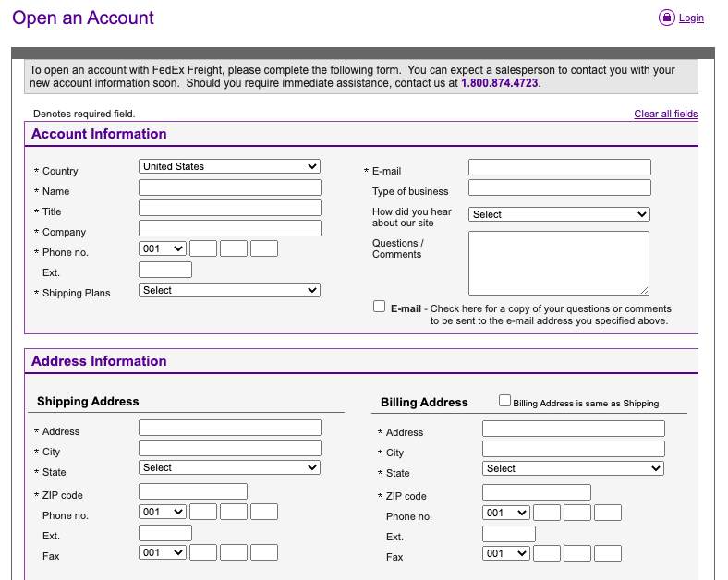
Task: Click the Shipping City field
Action: click(230, 448)
